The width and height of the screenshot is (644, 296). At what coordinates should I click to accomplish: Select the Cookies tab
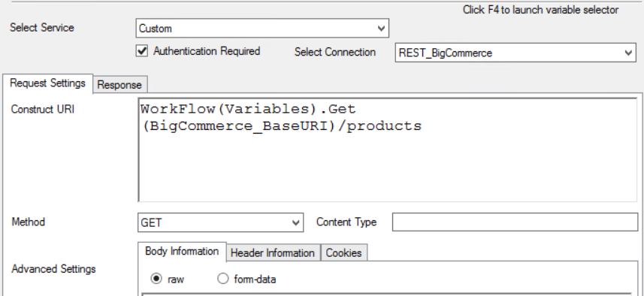tap(343, 253)
